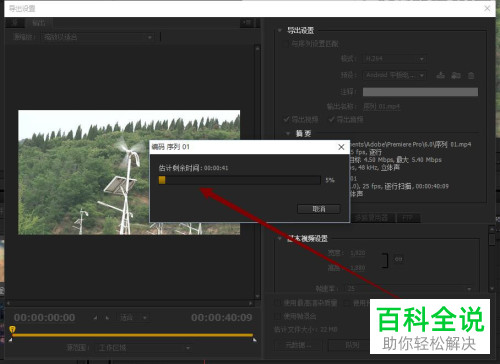Open the source scaling dropdown
The height and width of the screenshot is (364, 500).
98,37
